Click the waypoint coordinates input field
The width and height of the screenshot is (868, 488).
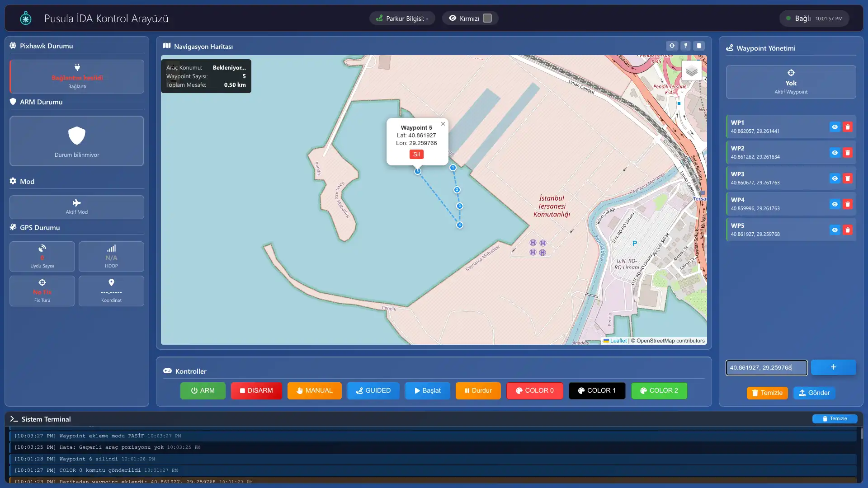click(766, 367)
